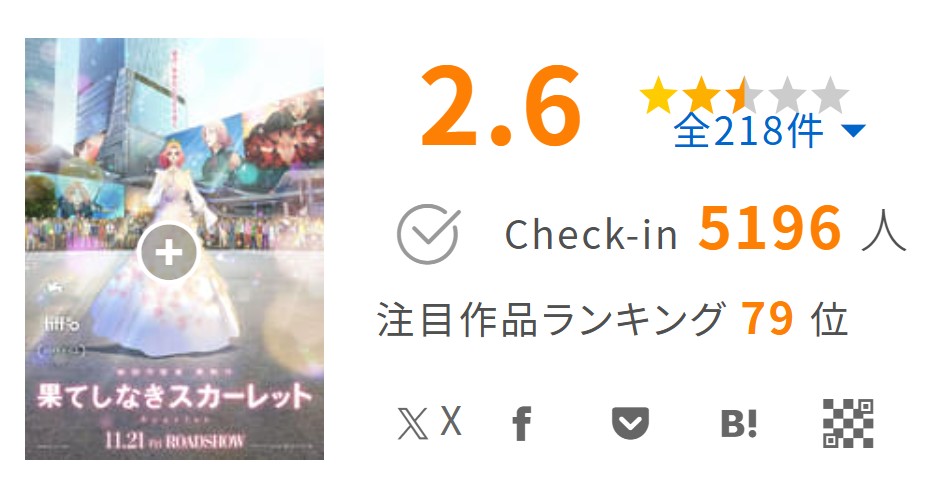Bookmark with Hatena B! icon

(x=739, y=424)
